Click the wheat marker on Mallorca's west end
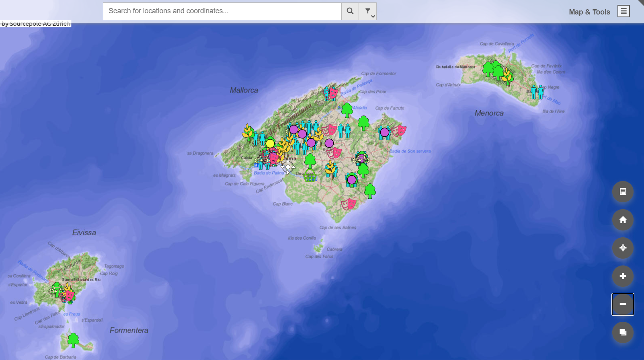 248,132
